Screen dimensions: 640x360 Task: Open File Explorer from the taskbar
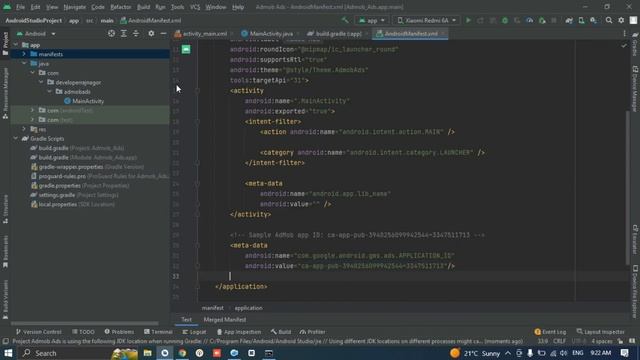click(147, 353)
